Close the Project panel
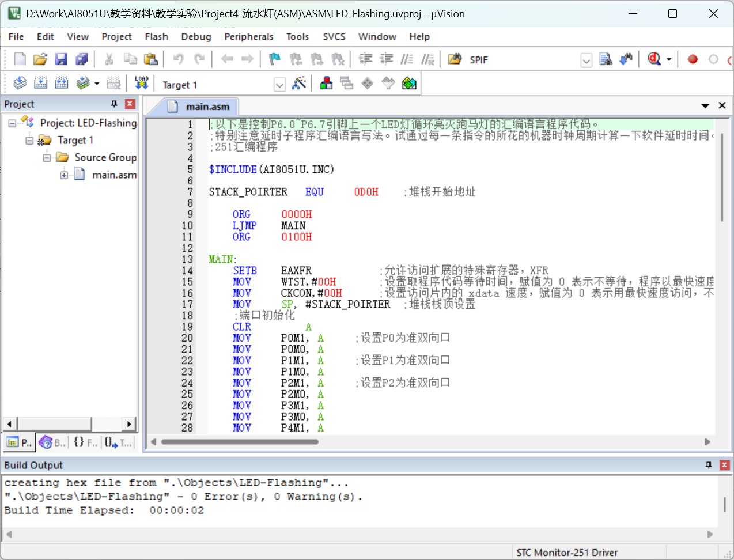This screenshot has width=734, height=560. pyautogui.click(x=130, y=104)
